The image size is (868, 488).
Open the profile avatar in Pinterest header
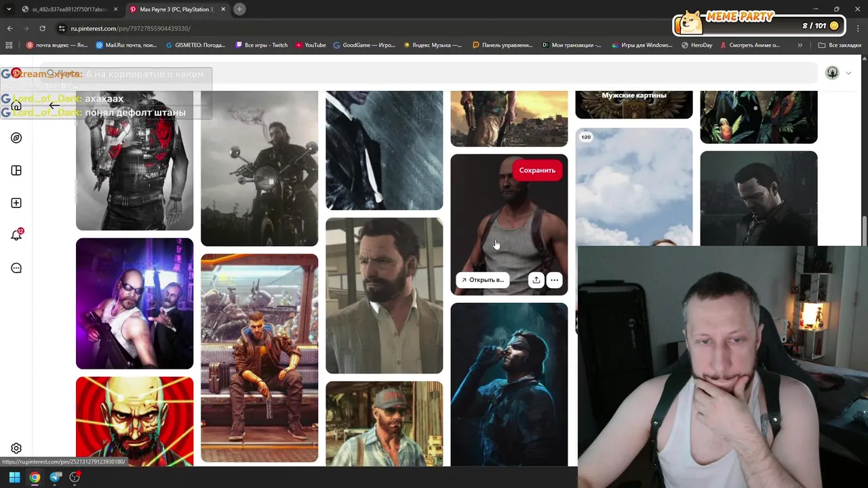point(832,73)
